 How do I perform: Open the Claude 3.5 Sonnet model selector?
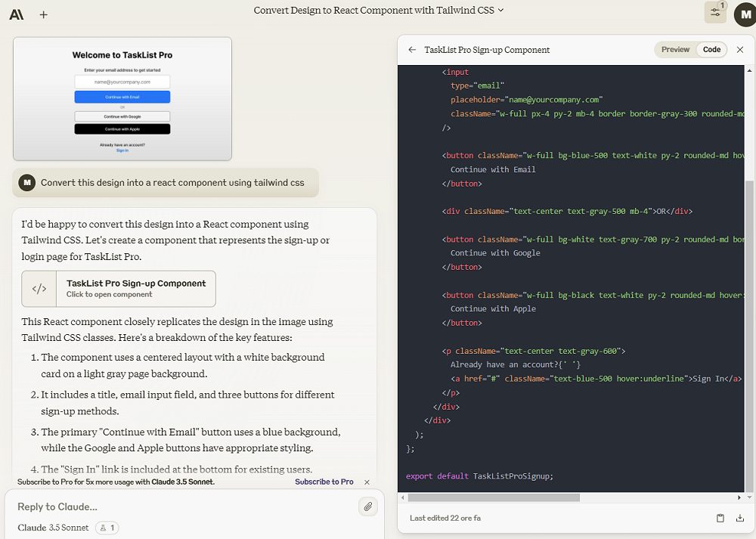click(x=53, y=528)
